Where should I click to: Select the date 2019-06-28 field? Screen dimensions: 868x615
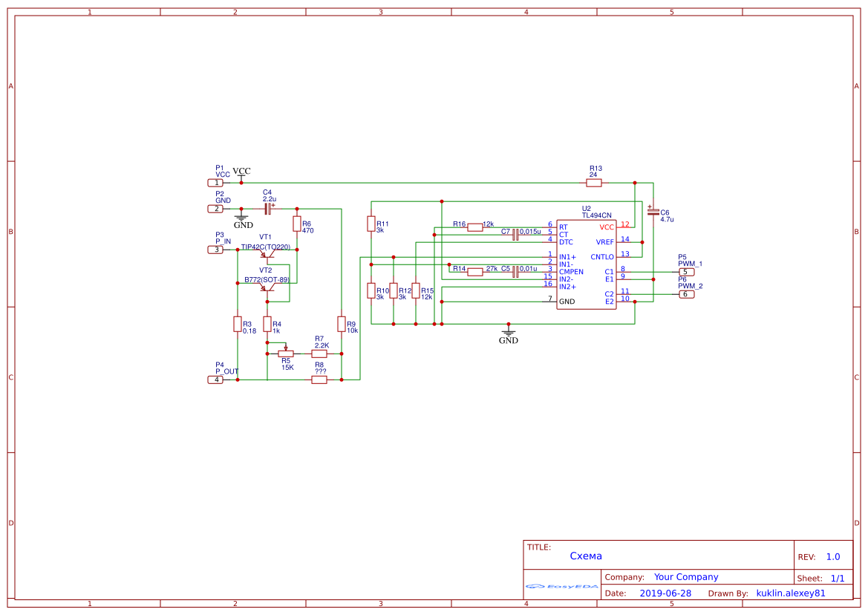[x=667, y=593]
